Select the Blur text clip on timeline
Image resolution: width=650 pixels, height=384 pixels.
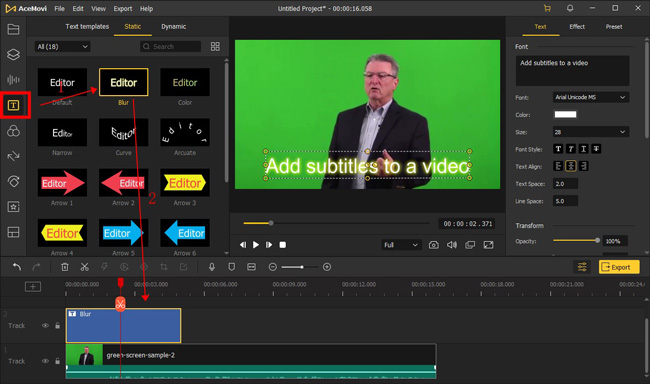tap(123, 326)
